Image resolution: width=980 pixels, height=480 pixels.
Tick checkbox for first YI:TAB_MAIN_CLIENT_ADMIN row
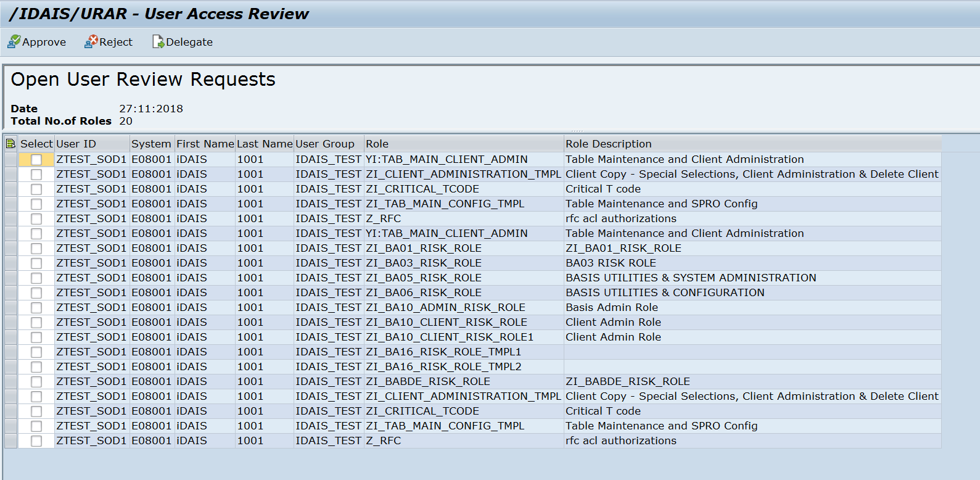pos(36,160)
